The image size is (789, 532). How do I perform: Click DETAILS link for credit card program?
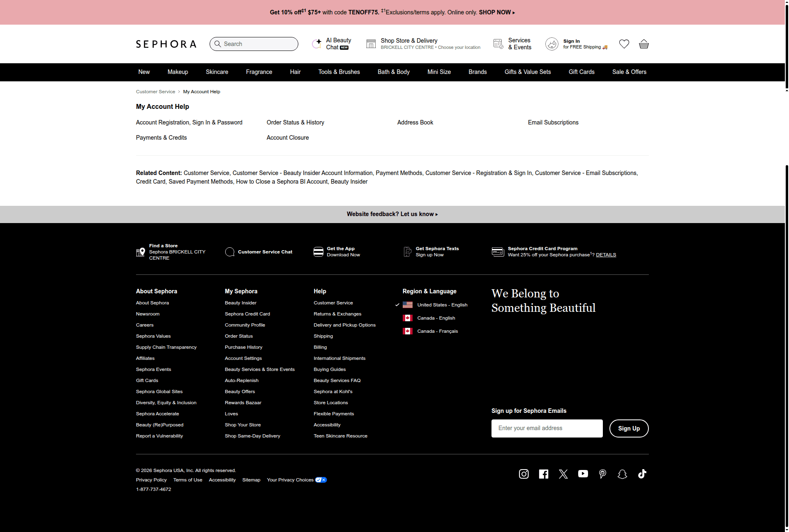click(x=606, y=255)
